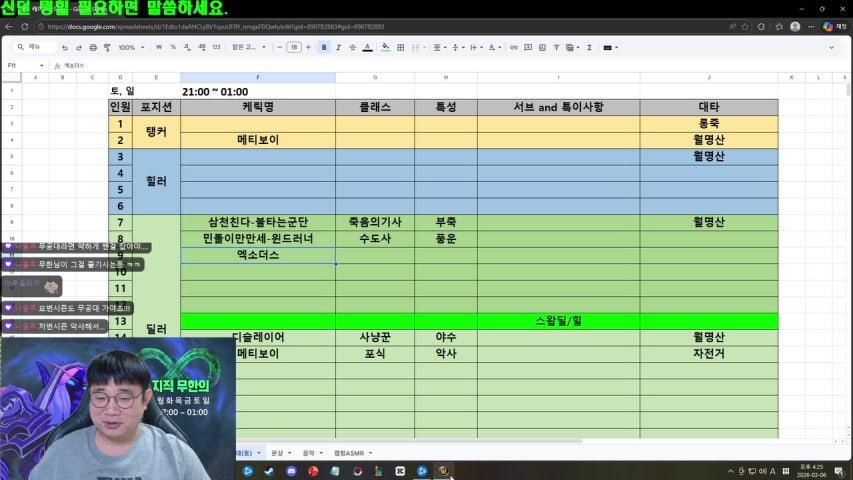The image size is (853, 480).
Task: Open the text color picker
Action: (x=368, y=47)
